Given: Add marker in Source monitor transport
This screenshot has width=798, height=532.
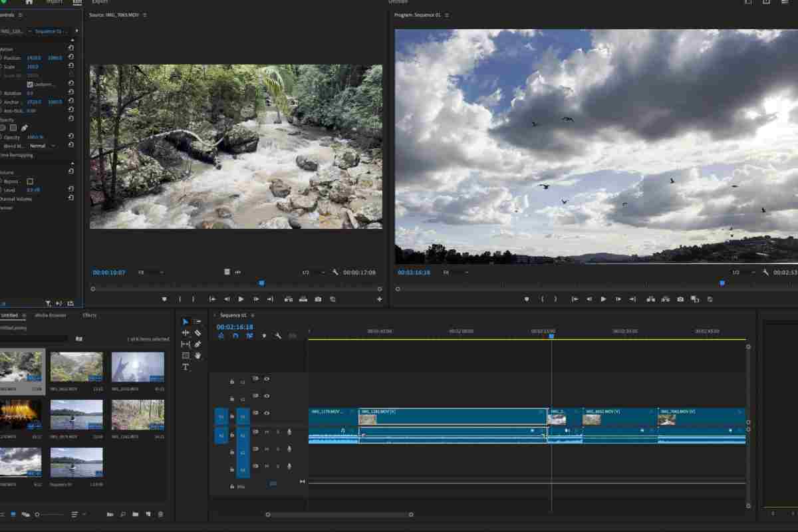Looking at the screenshot, I should [x=164, y=299].
